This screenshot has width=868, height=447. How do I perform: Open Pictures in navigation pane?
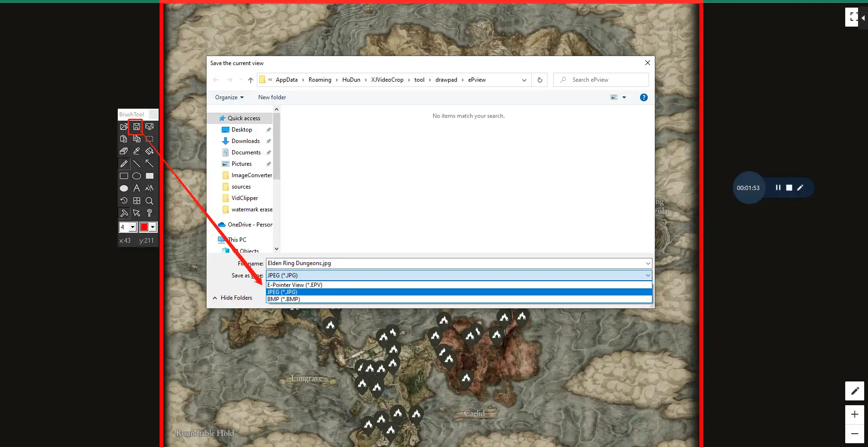point(241,164)
